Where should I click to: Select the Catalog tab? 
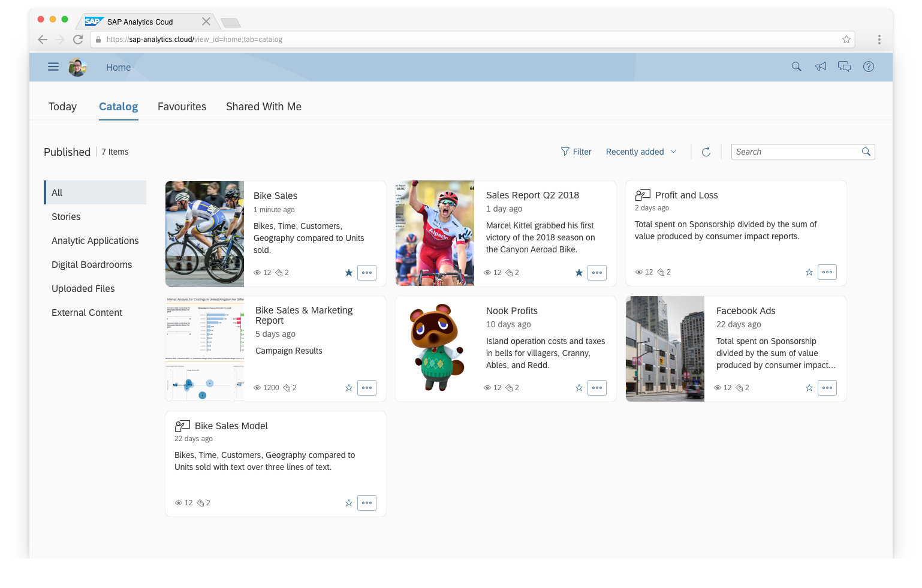pyautogui.click(x=118, y=107)
